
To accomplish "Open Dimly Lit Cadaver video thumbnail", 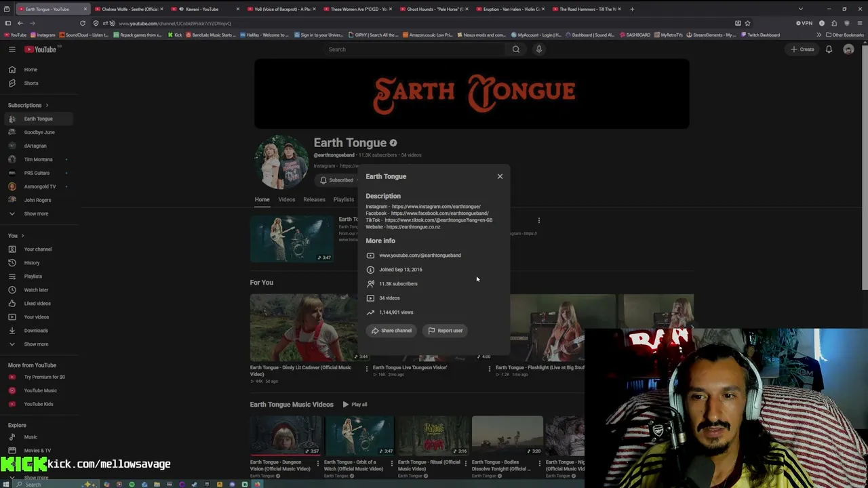I will 304,327.
